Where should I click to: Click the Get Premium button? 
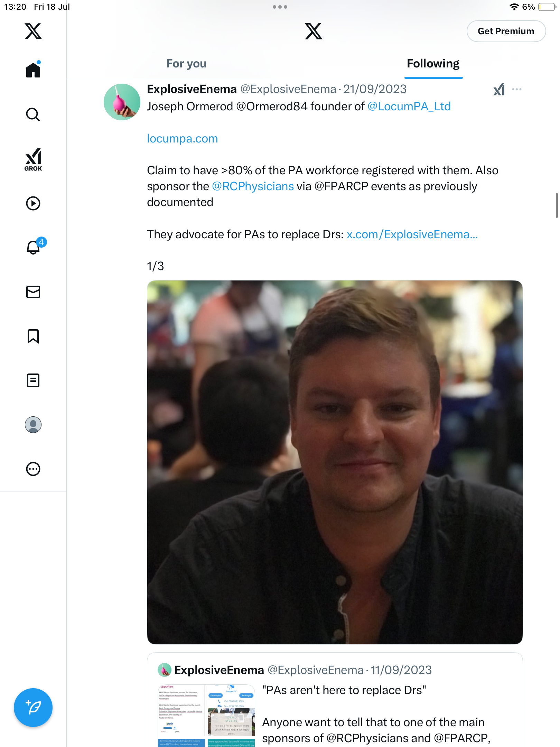pyautogui.click(x=506, y=31)
